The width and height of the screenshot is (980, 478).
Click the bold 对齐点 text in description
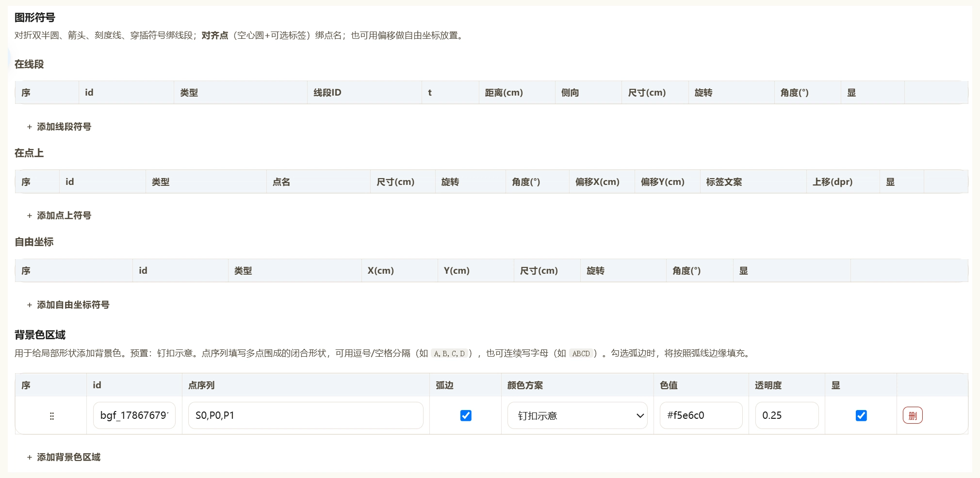pyautogui.click(x=215, y=35)
